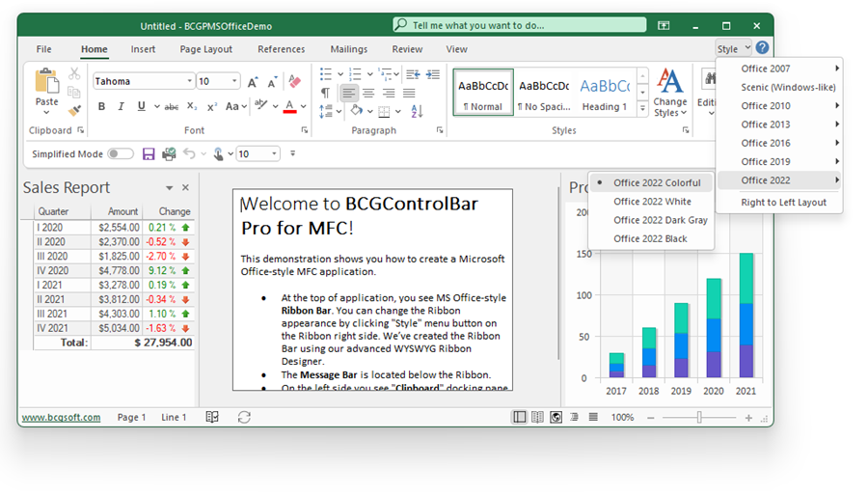868x495 pixels.
Task: Justify the paragraph text
Action: 409,93
